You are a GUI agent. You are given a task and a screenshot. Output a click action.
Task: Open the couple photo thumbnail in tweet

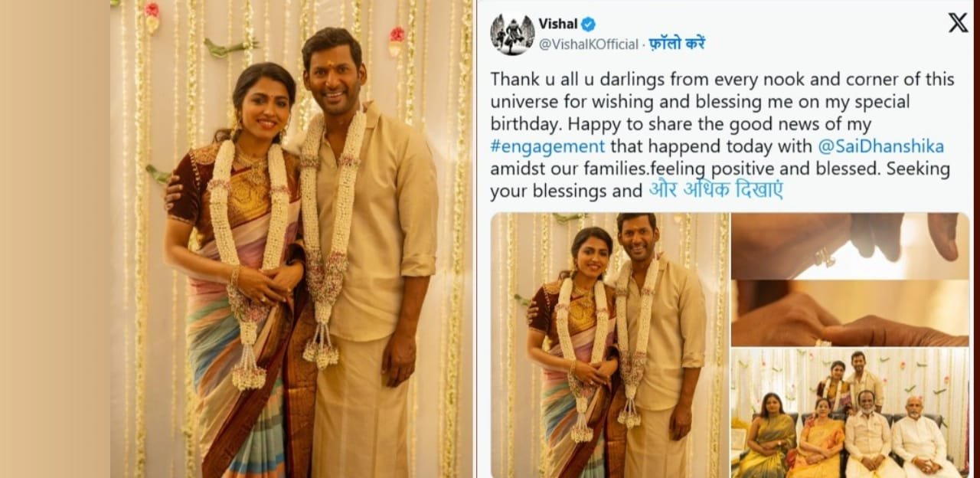(x=609, y=345)
